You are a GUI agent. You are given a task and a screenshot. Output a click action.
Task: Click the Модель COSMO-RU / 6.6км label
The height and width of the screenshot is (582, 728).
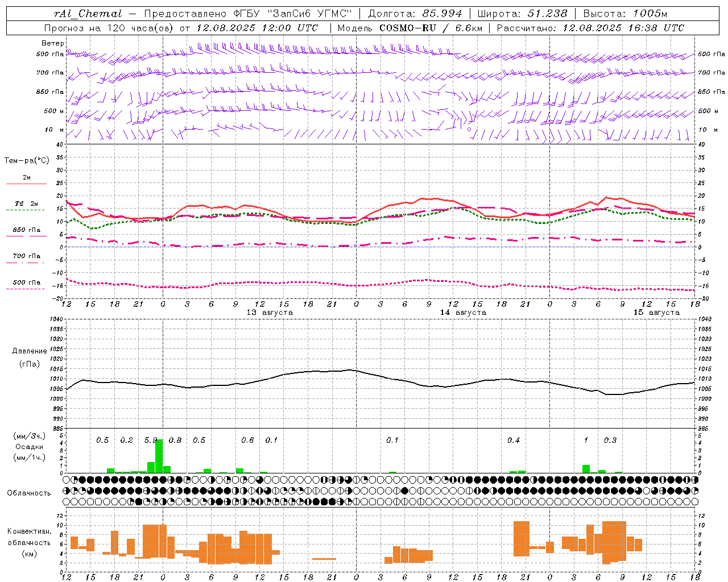coord(410,28)
